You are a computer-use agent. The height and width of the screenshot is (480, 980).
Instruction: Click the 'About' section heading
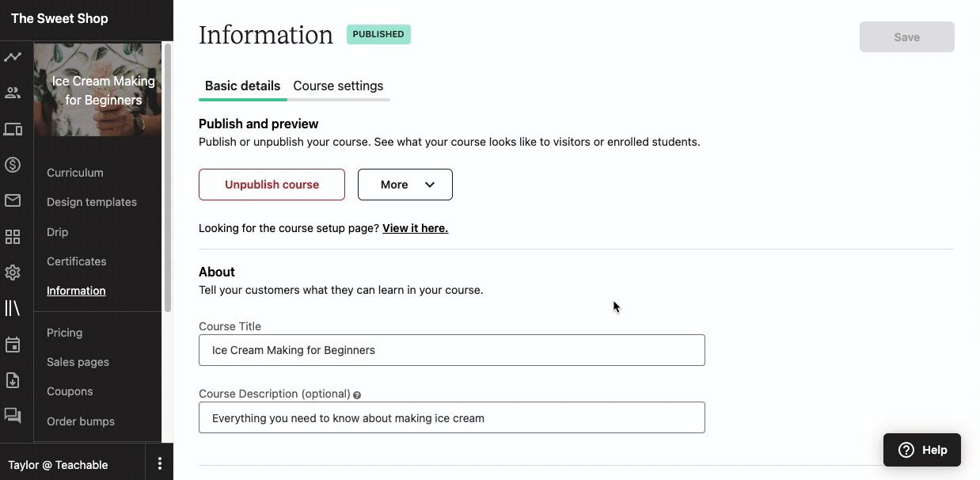217,272
